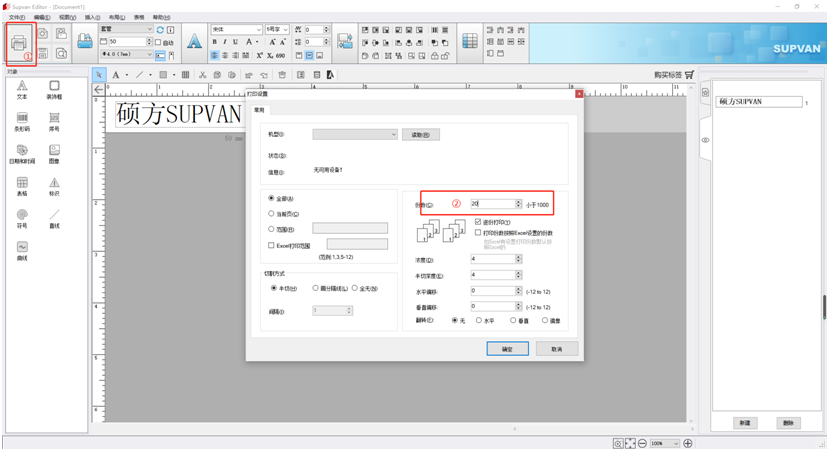The image size is (829, 451).
Task: Click the large Print icon in toolbar
Action: pos(19,42)
